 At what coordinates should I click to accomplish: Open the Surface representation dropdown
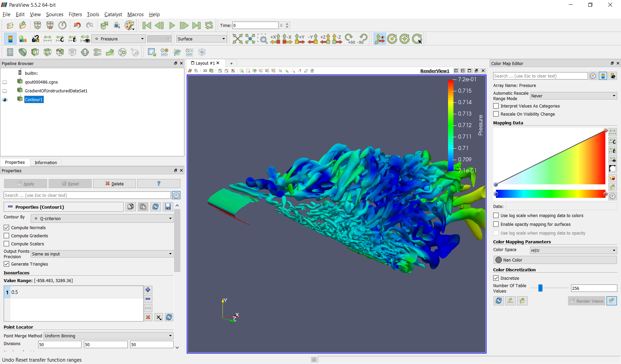[x=201, y=39]
